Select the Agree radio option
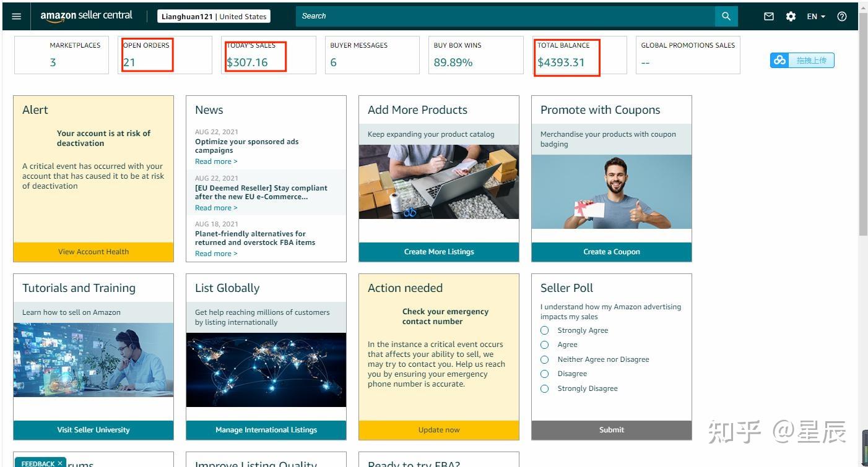The height and width of the screenshot is (467, 868). coord(545,345)
